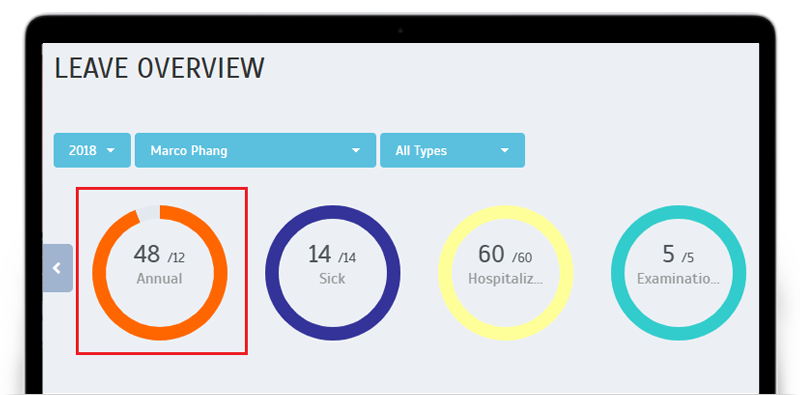Click the 60 hospitalization leave count
The height and width of the screenshot is (395, 800).
(491, 254)
